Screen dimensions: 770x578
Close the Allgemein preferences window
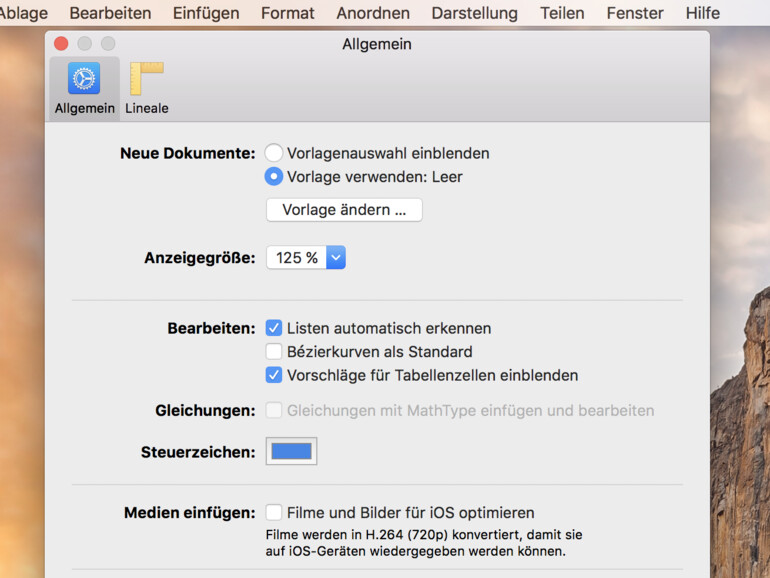pyautogui.click(x=61, y=44)
